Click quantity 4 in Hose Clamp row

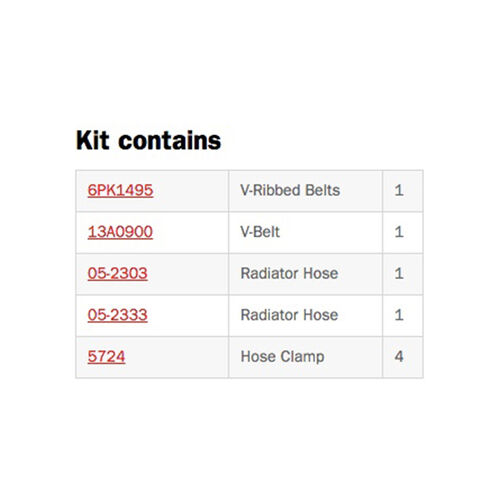399,357
